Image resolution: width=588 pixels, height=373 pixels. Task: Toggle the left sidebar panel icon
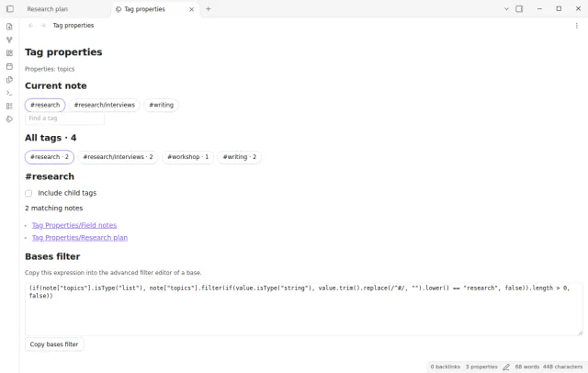click(10, 8)
